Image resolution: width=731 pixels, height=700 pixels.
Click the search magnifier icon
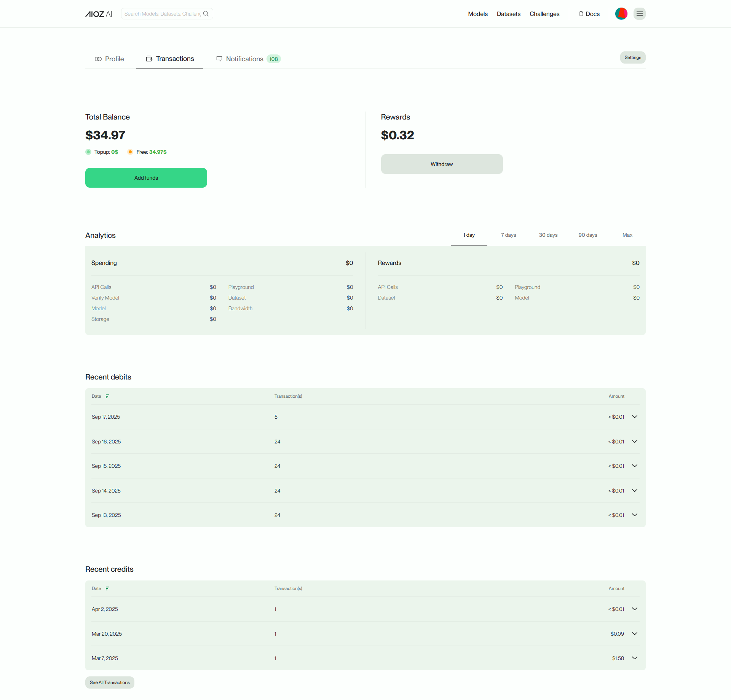206,14
